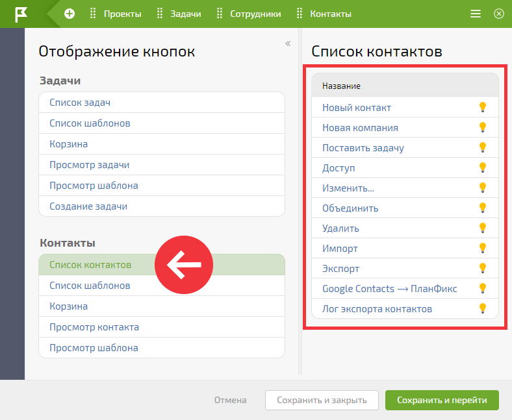This screenshot has width=512, height=420.
Task: Toggle lightbulb for Импорт
Action: click(483, 249)
